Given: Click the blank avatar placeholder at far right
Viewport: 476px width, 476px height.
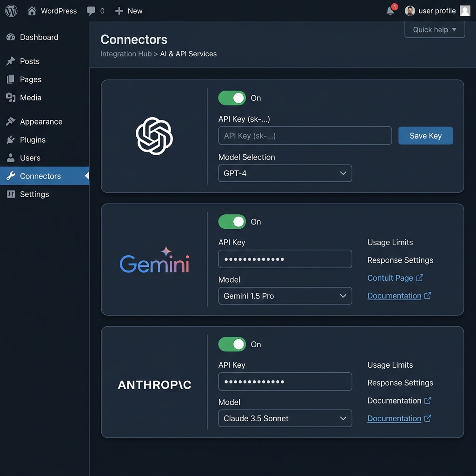Looking at the screenshot, I should pyautogui.click(x=465, y=11).
